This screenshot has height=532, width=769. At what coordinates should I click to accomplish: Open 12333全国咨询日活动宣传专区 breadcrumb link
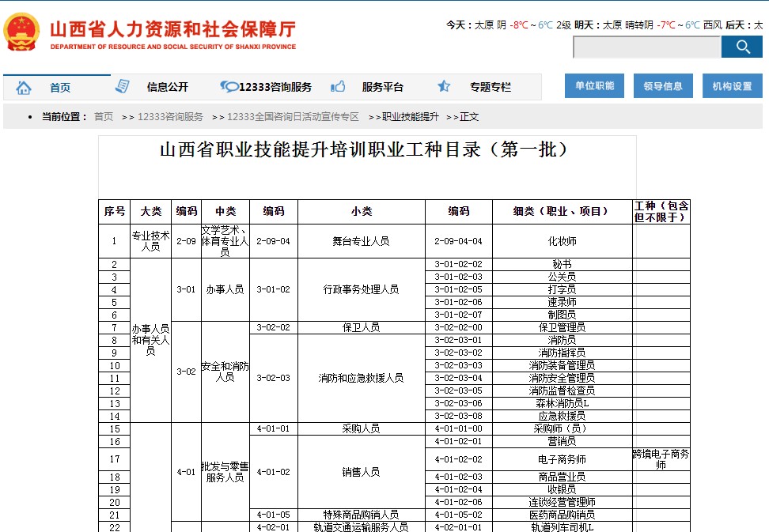tap(293, 117)
